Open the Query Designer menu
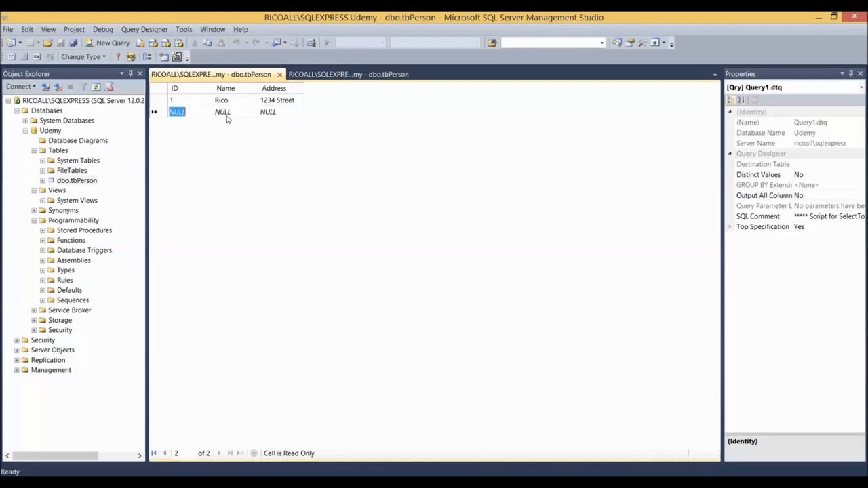Screen dimensions: 868x488 (x=144, y=29)
